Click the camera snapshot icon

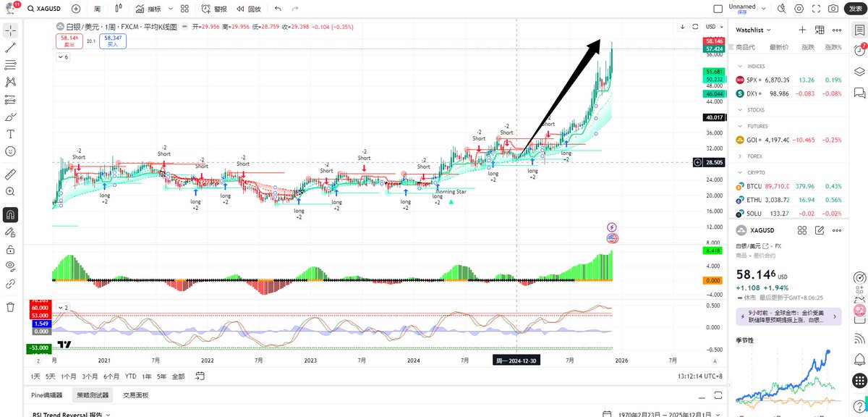click(833, 9)
